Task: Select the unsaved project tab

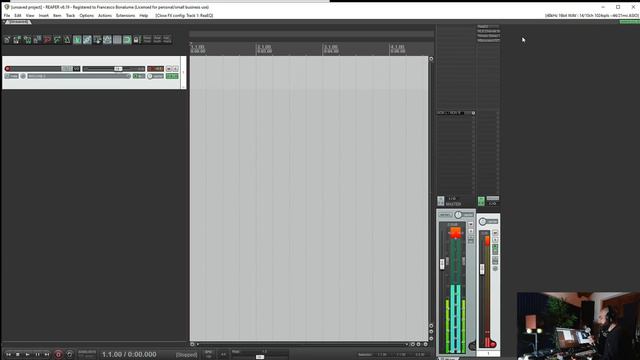Action: [x=17, y=22]
